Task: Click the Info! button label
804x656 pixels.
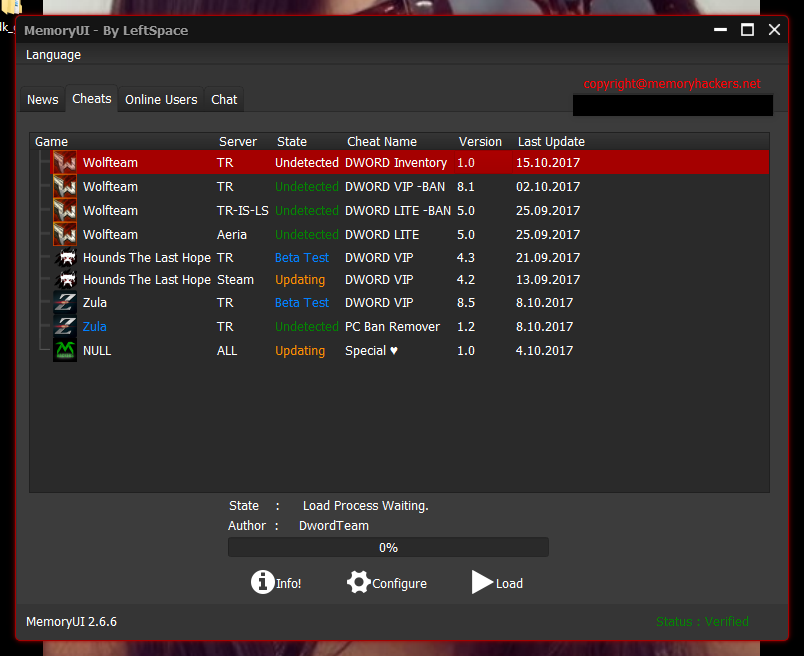Action: [289, 583]
